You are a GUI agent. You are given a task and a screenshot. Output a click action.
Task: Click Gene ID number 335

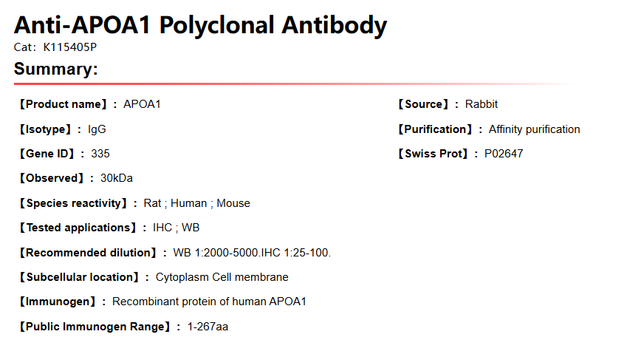pyautogui.click(x=100, y=154)
